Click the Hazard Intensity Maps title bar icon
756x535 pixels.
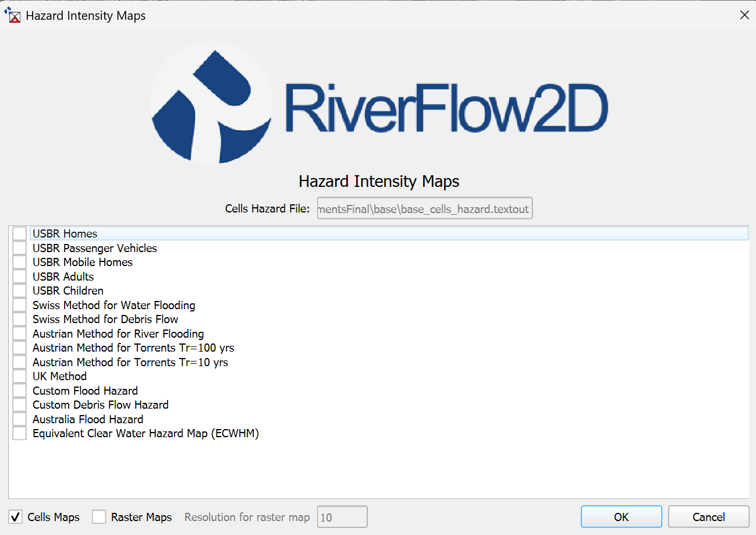13,16
